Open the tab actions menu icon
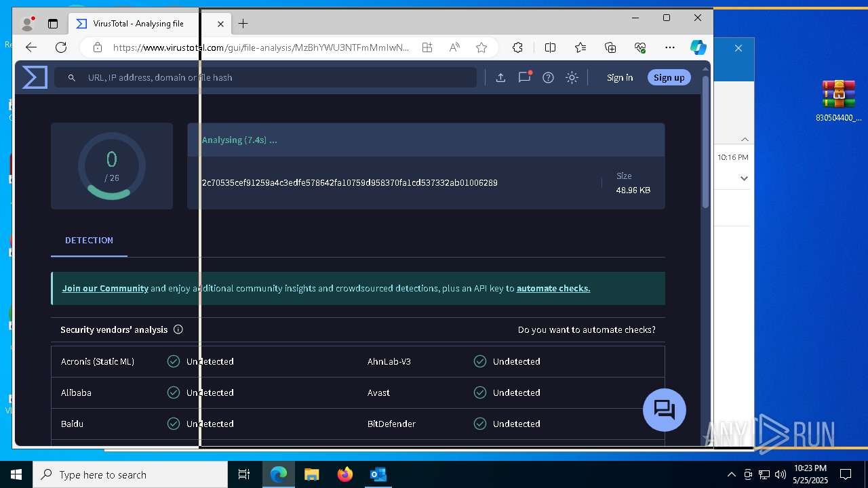The height and width of the screenshot is (488, 868). [x=53, y=24]
